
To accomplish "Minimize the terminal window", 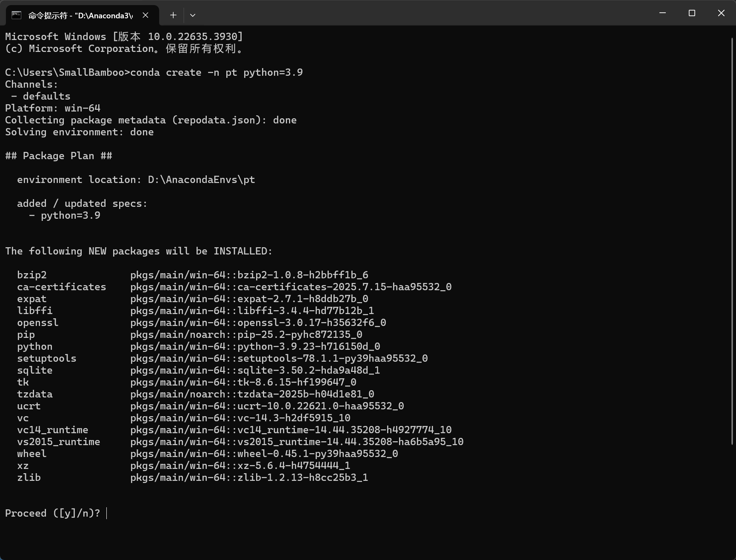I will point(662,13).
